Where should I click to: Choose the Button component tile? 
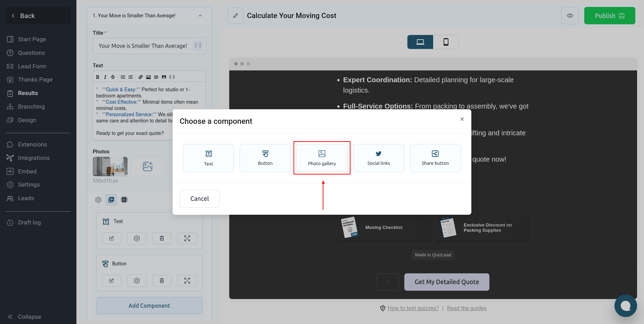[265, 158]
